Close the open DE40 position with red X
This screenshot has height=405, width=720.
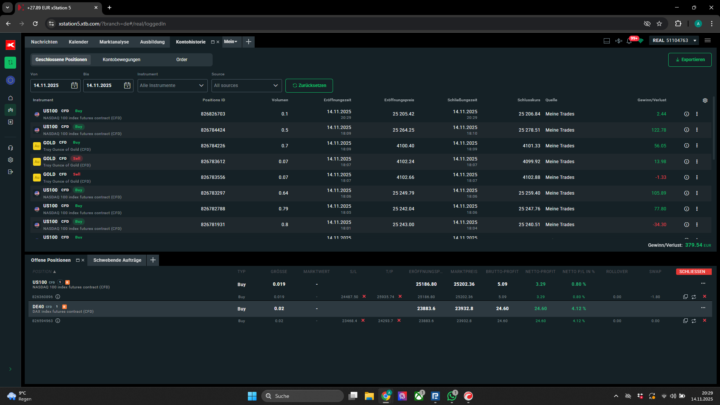(705, 321)
